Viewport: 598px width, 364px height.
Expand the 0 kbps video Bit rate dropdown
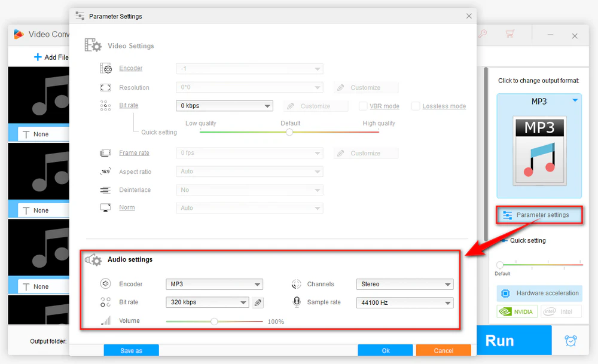tap(224, 106)
